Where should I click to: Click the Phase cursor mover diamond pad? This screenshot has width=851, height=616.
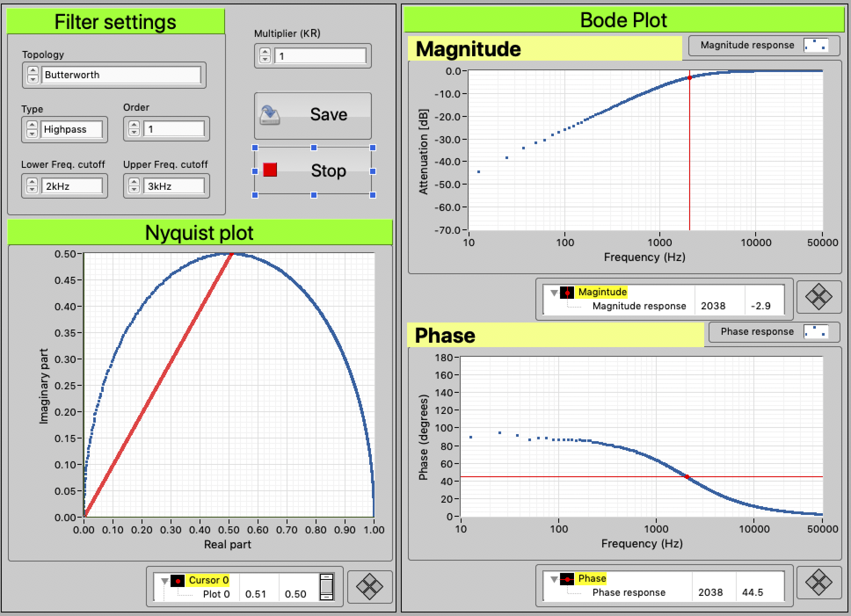point(818,583)
